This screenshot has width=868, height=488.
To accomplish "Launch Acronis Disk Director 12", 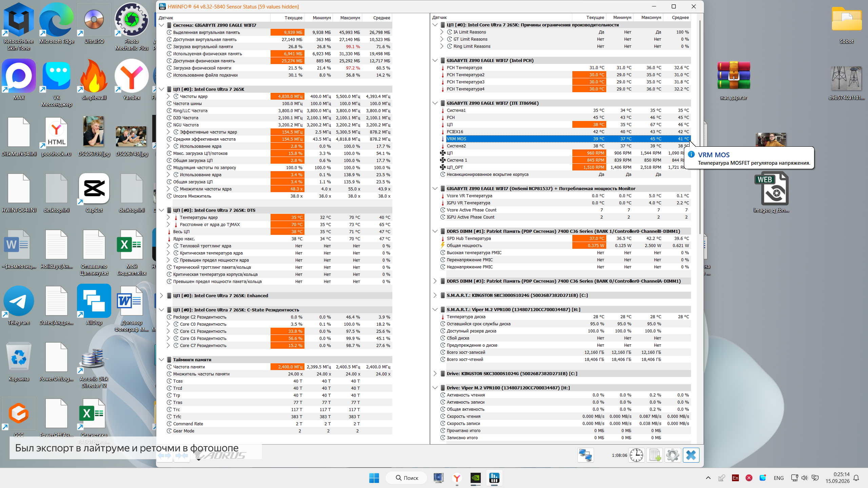I will 94,368.
